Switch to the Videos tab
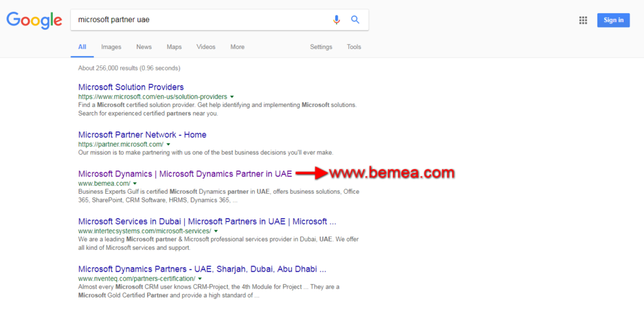This screenshot has width=644, height=312. [206, 47]
